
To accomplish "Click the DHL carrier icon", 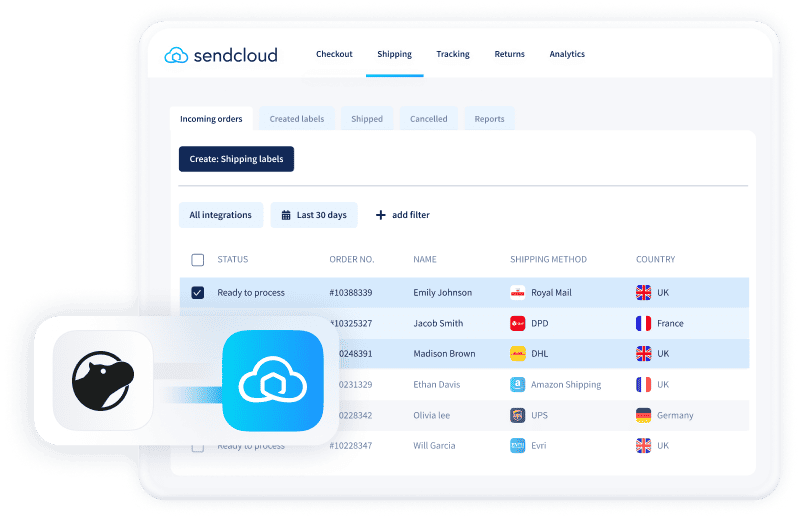I will (517, 353).
